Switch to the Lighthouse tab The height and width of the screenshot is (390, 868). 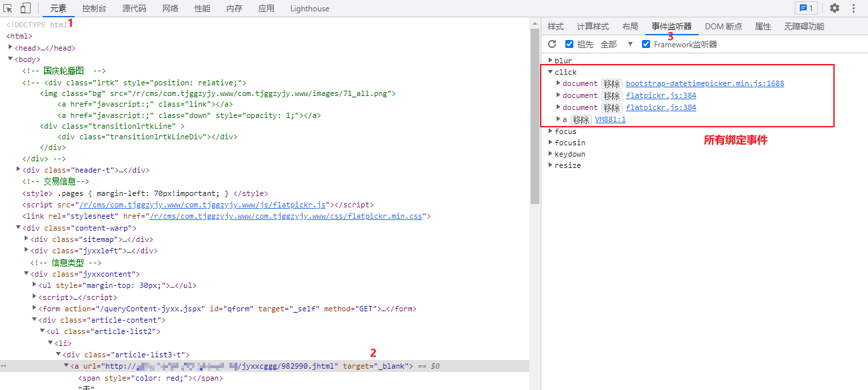tap(309, 9)
